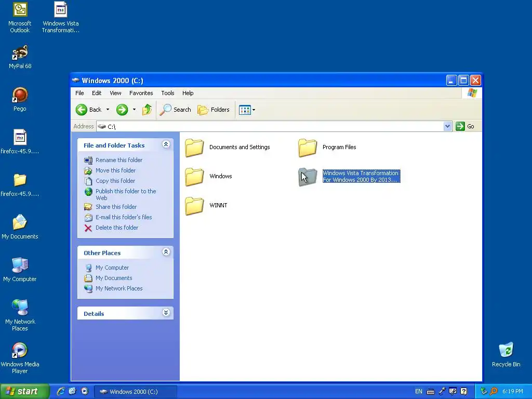Click the Go button

pos(465,126)
